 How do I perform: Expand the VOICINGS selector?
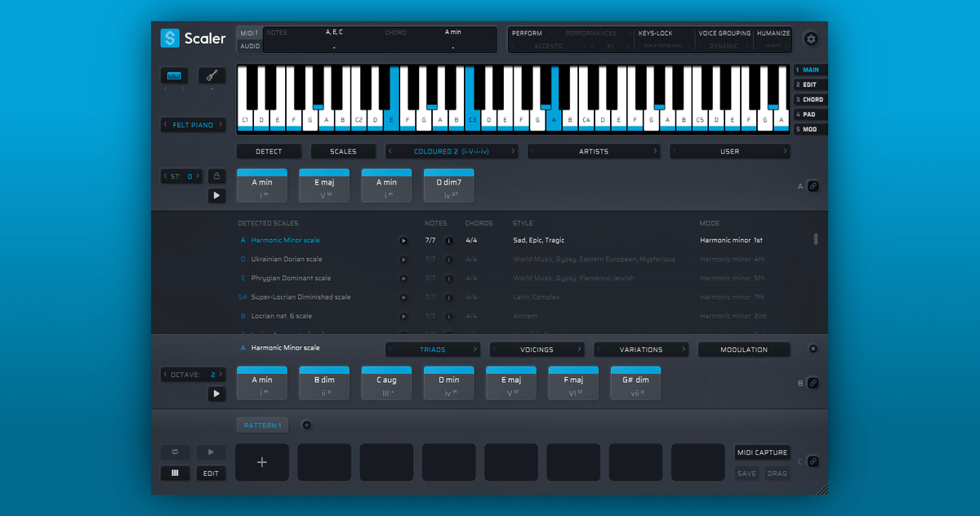[x=537, y=349]
